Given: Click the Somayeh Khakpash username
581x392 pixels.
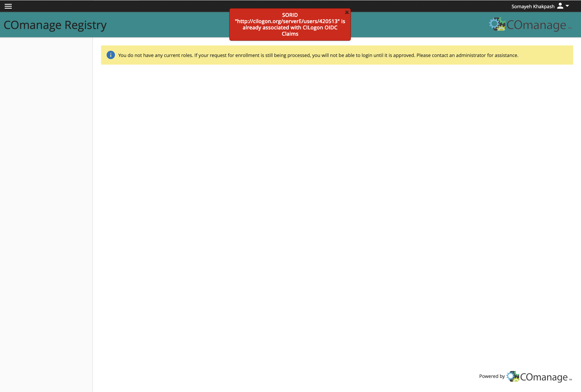Looking at the screenshot, I should click(533, 6).
